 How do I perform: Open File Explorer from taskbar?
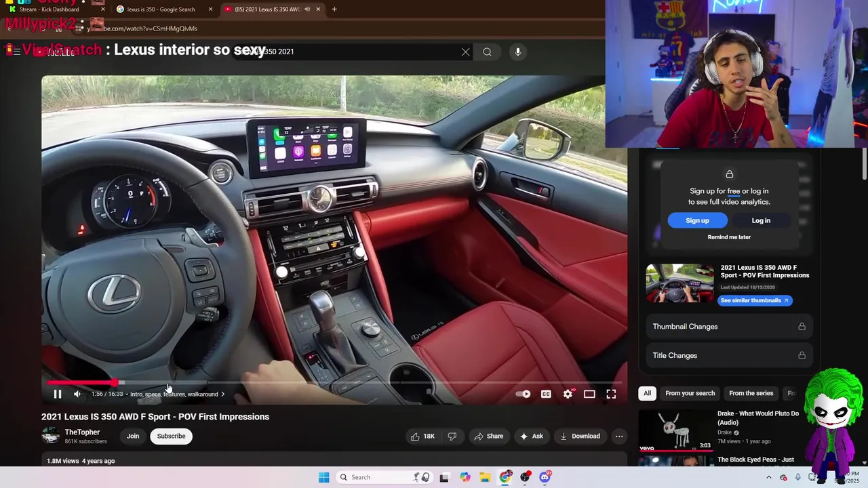pos(485,477)
